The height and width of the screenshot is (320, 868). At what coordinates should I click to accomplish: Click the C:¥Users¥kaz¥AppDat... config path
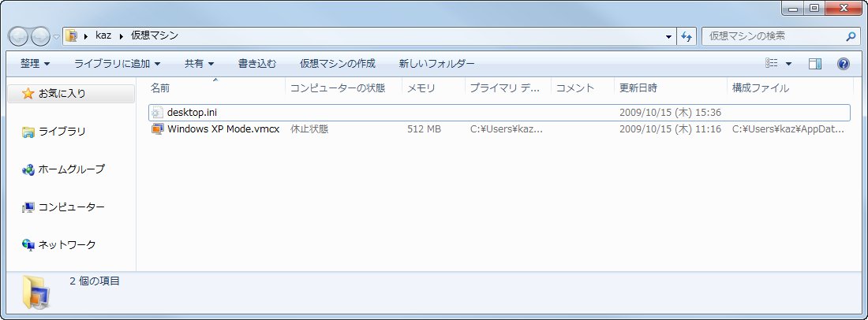click(x=788, y=129)
